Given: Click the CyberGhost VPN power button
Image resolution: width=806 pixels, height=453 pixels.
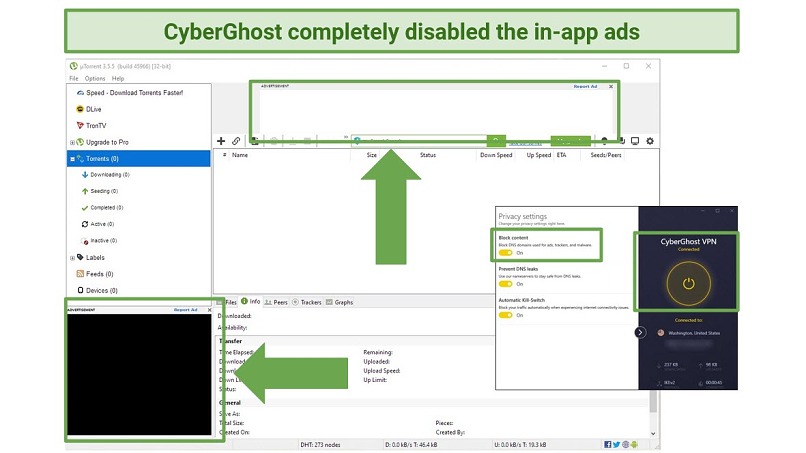Looking at the screenshot, I should [x=688, y=283].
